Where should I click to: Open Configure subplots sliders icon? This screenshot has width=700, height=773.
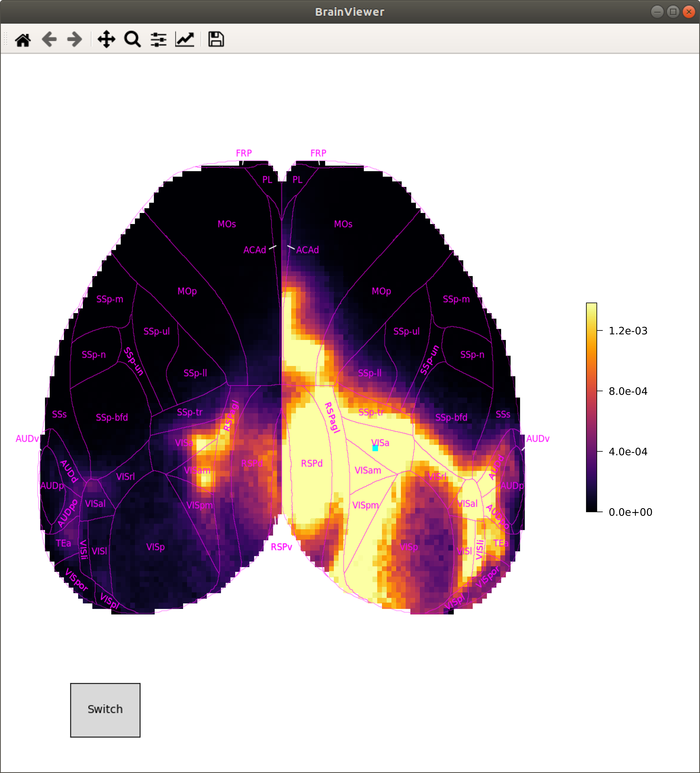coord(158,39)
